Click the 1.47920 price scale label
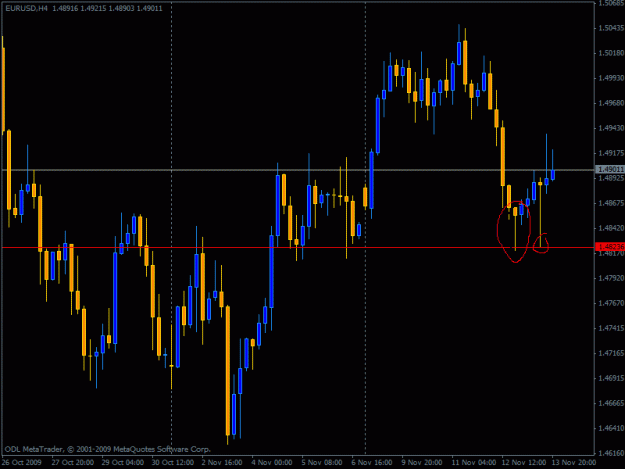 tap(611, 278)
